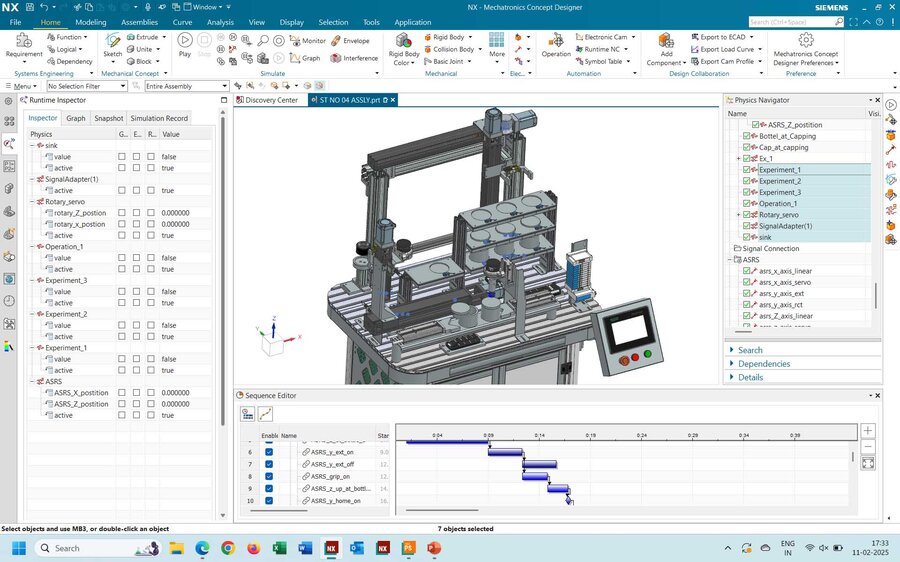This screenshot has width=900, height=562.
Task: Fit the Sequence Editor timeline to view
Action: 868,463
